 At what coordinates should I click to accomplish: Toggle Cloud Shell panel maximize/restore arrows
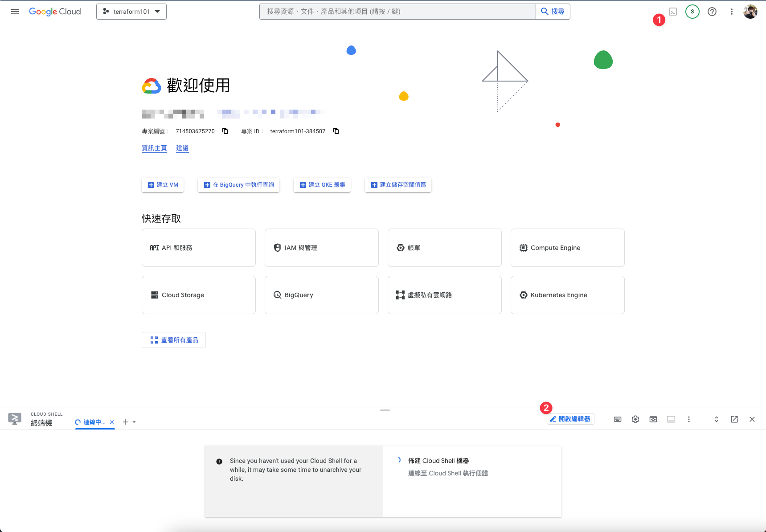[x=717, y=419]
